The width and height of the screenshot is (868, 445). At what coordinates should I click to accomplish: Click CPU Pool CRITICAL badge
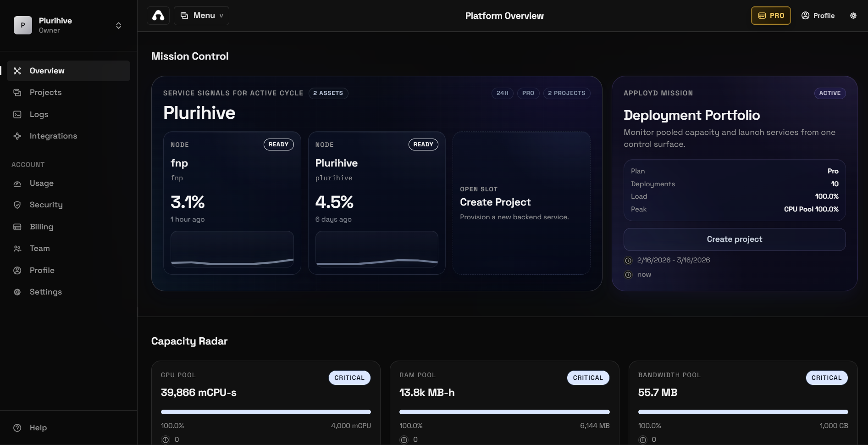(349, 378)
